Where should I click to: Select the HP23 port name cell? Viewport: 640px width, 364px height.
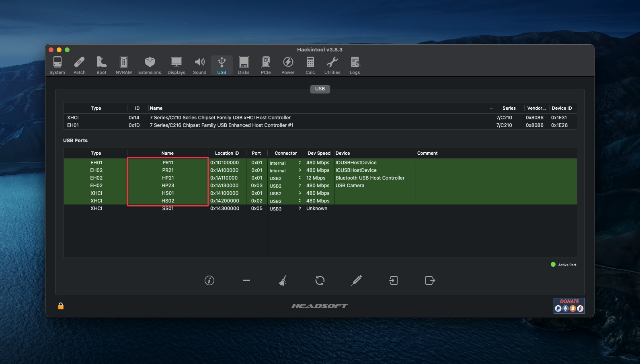pos(168,186)
